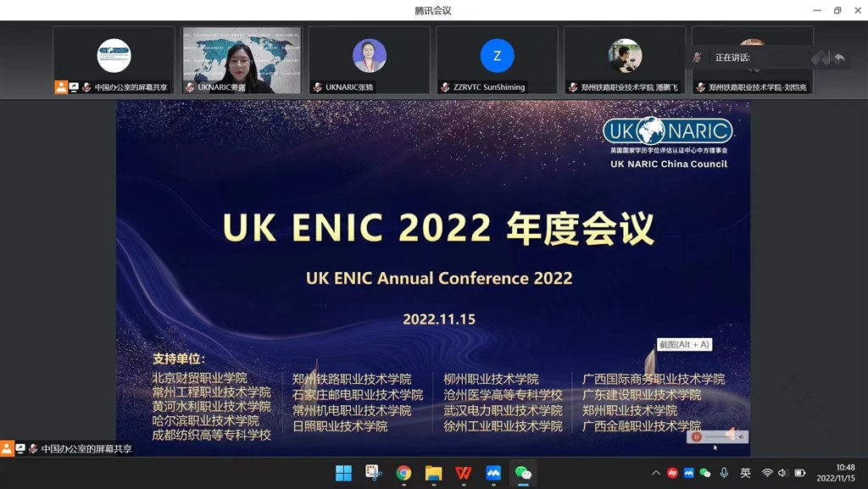
Task: Select the 潘鹏飞 participant tile
Action: tap(625, 59)
